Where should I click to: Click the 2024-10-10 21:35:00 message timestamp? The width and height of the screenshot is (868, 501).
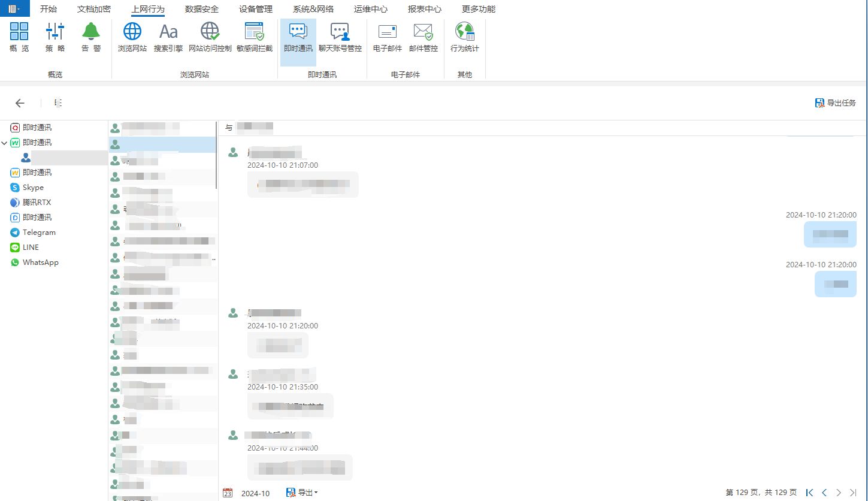click(283, 387)
